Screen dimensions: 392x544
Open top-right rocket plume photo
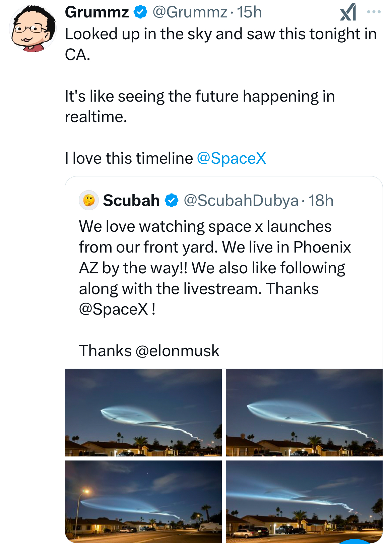pyautogui.click(x=304, y=413)
